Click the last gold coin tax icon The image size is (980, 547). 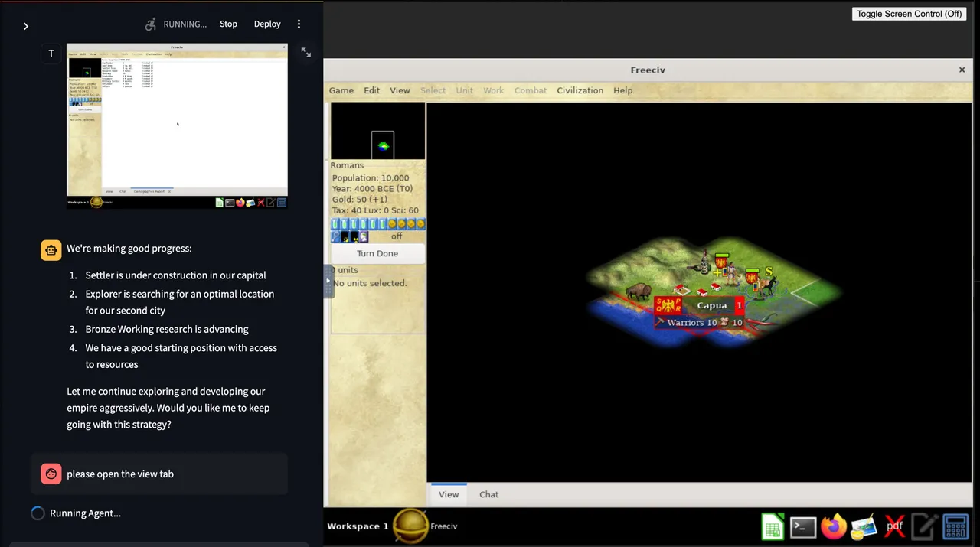tap(421, 224)
